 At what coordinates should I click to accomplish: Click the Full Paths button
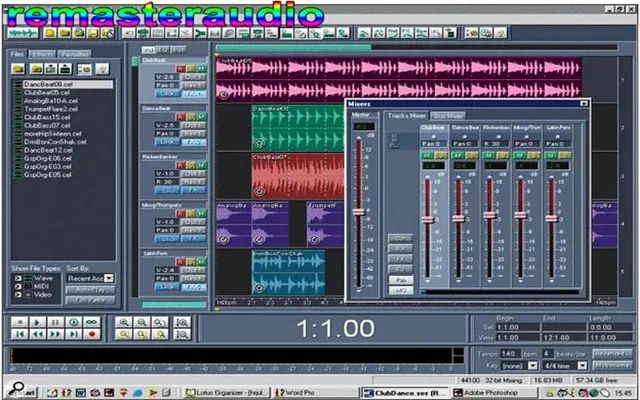pyautogui.click(x=90, y=301)
